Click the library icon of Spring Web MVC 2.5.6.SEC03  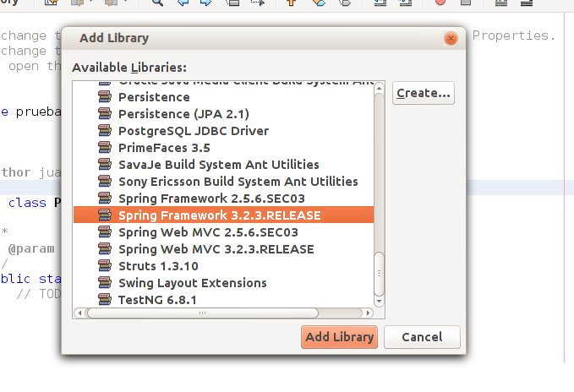pos(105,231)
